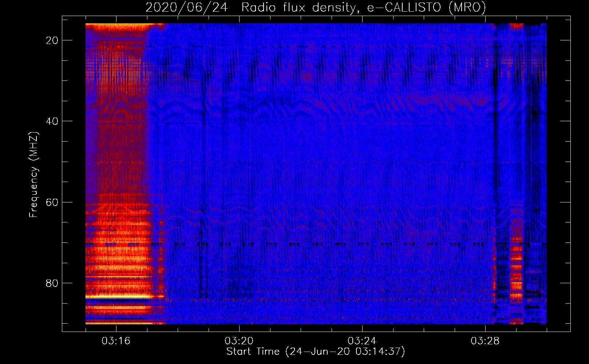Click the 03:20 time tick label

[x=239, y=341]
